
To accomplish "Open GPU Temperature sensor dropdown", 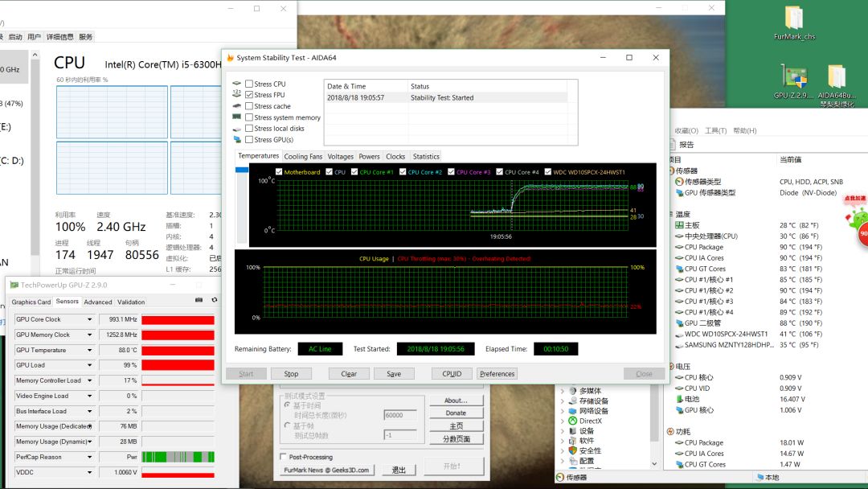I will [89, 350].
